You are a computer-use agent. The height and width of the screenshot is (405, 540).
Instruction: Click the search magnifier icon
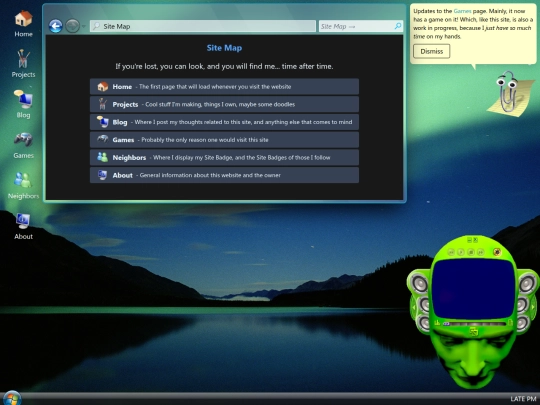click(x=398, y=26)
